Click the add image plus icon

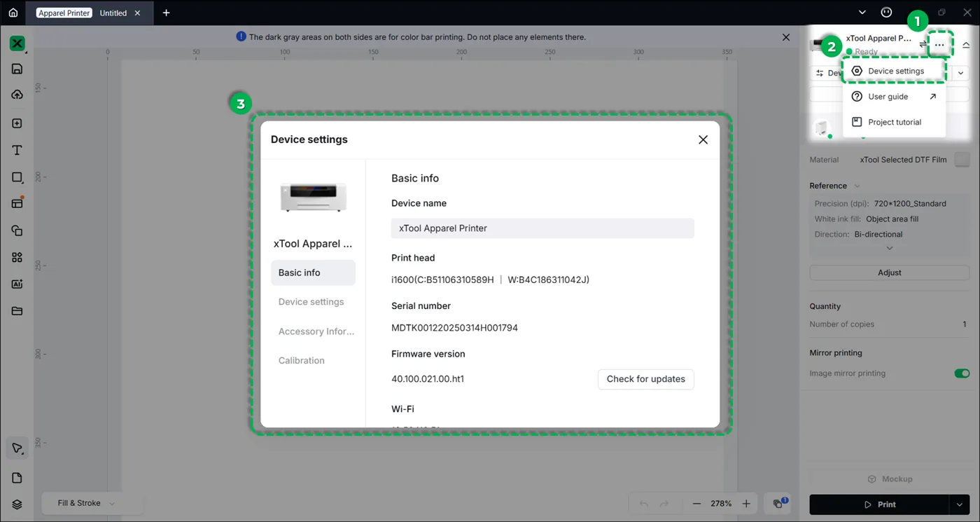click(x=17, y=123)
